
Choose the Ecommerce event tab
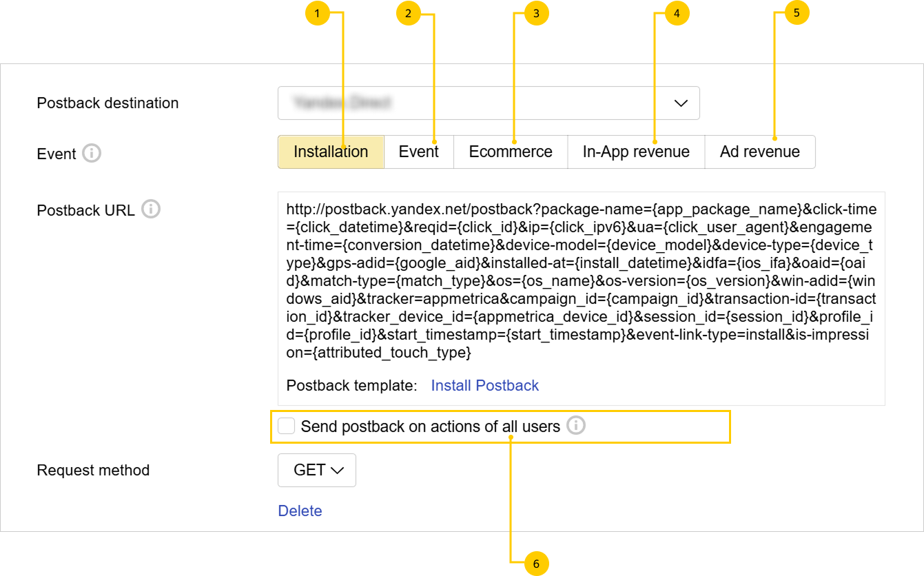[510, 152]
